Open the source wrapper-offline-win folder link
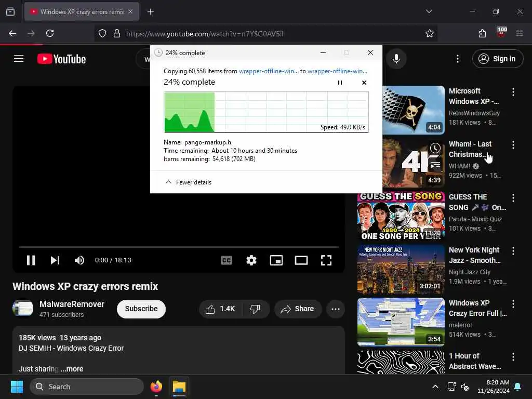The height and width of the screenshot is (399, 532). [269, 71]
